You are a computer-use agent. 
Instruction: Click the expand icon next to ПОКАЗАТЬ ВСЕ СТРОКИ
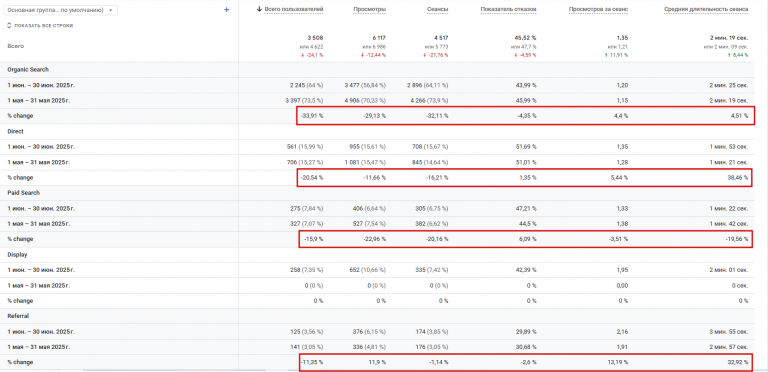(x=9, y=25)
